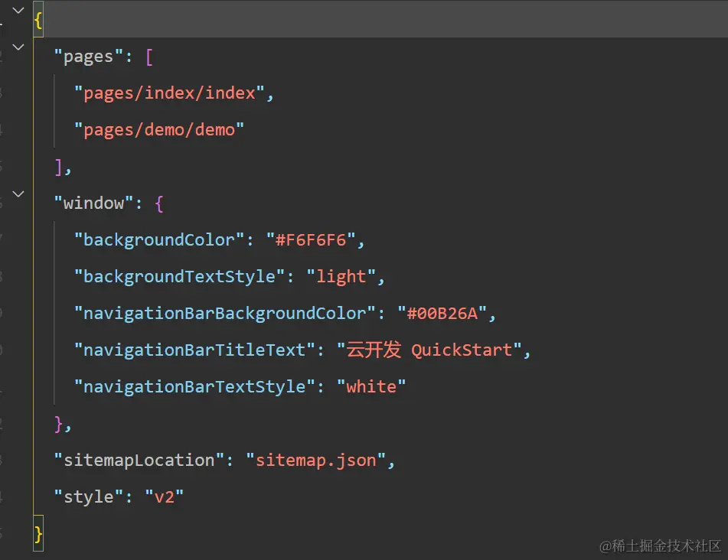Click the closing square bracket of pages
Image resolution: width=728 pixels, height=560 pixels.
[x=58, y=167]
